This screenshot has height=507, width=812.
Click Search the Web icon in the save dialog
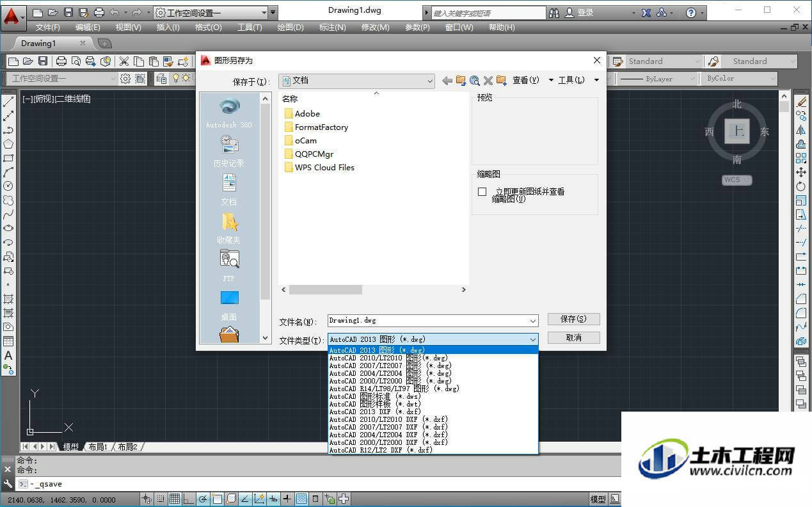(x=474, y=80)
